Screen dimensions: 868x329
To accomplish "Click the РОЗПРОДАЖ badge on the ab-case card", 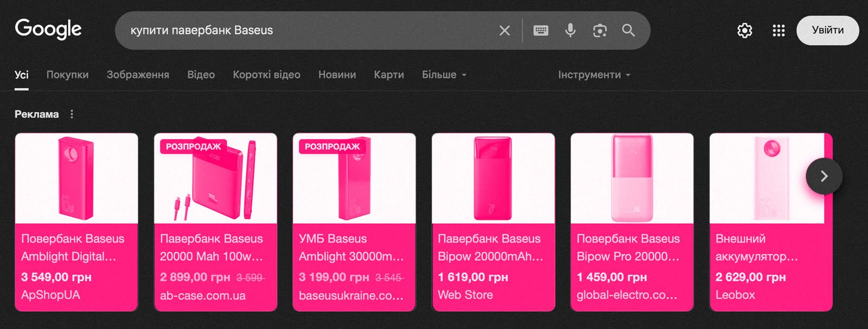I will pos(193,147).
